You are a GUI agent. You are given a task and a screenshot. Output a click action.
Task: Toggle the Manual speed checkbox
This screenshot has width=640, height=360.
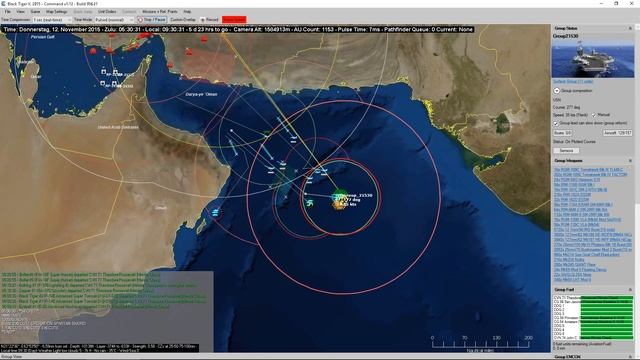pos(594,115)
